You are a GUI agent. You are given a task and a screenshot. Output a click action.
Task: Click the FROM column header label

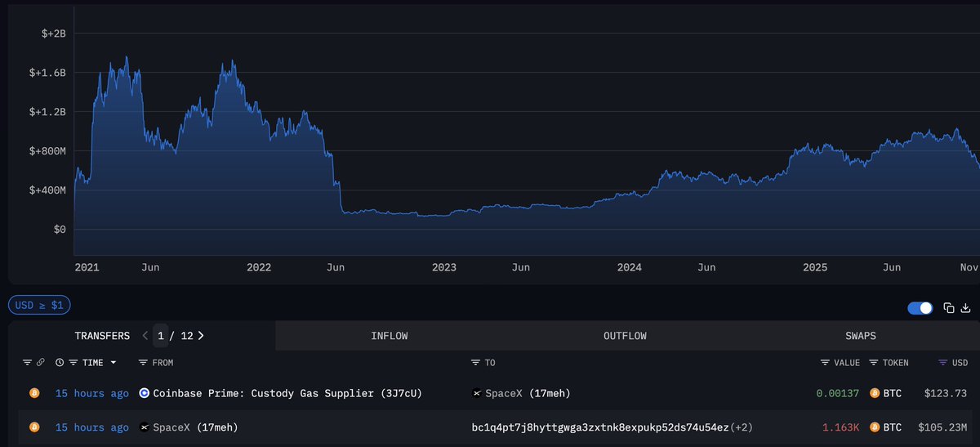(x=163, y=362)
